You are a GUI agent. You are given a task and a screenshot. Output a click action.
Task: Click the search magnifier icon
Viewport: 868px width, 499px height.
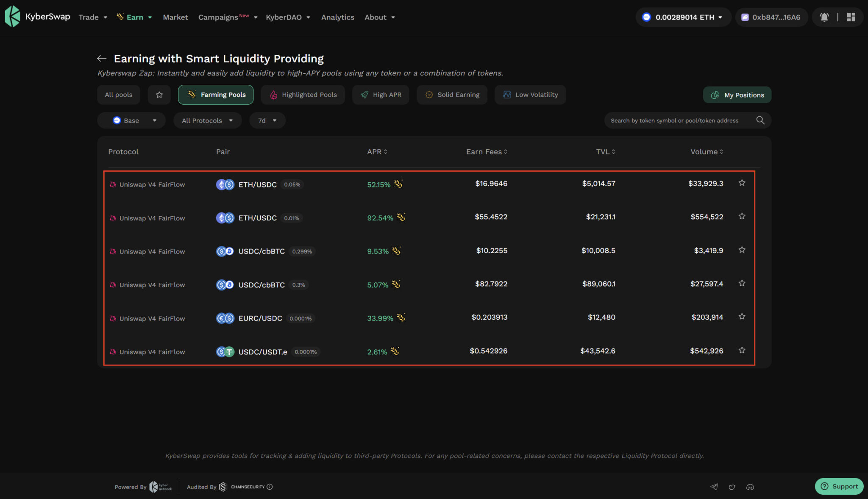click(760, 120)
